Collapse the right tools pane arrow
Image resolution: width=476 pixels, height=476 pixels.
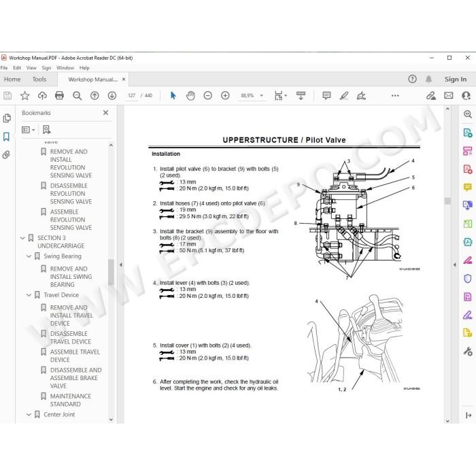tap(454, 265)
